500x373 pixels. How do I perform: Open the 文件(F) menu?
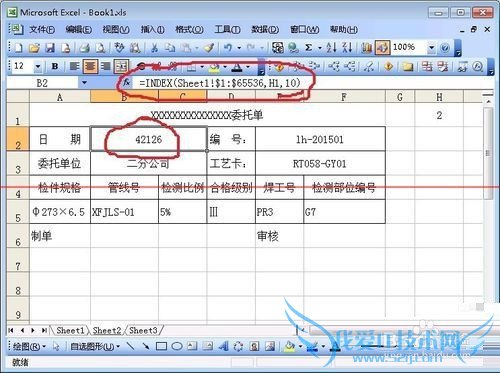[x=42, y=30]
